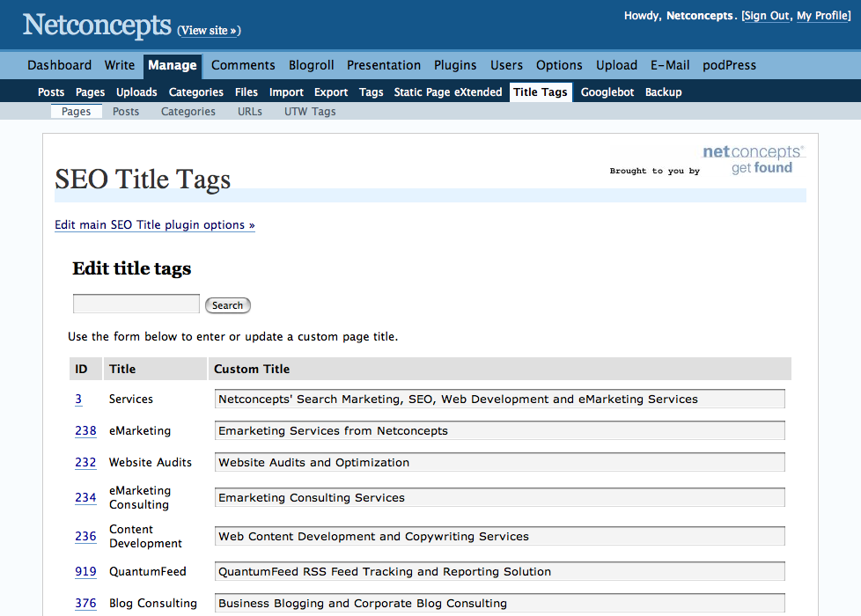
Task: Click the Netconcepts get found logo
Action: point(754,159)
